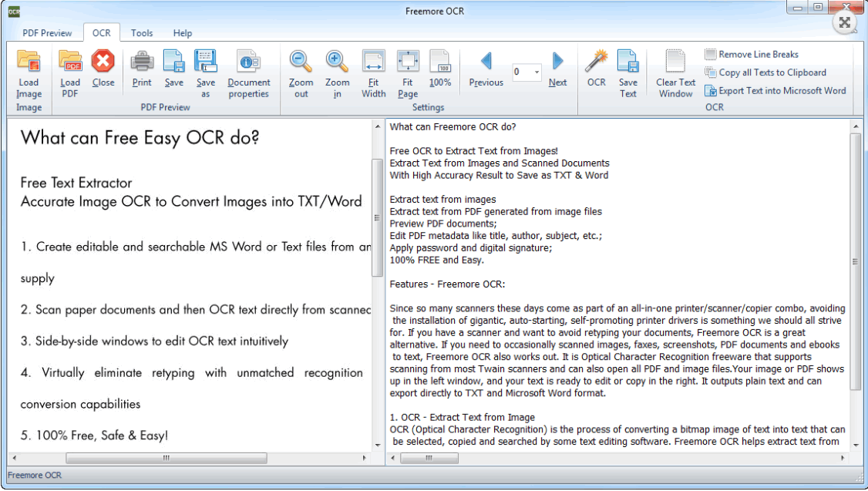Click the Zoom out magnifier
This screenshot has width=868, height=491.
point(301,61)
